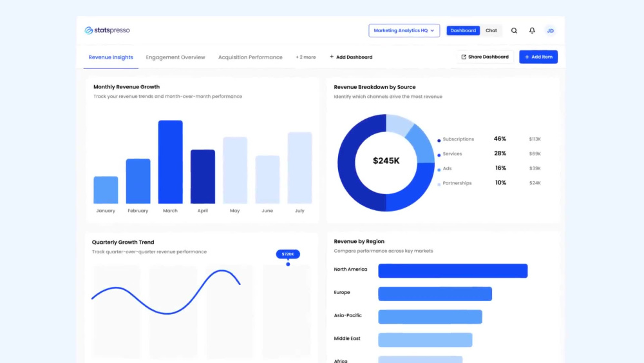Image resolution: width=644 pixels, height=363 pixels.
Task: Click the $69K amount
Action: (x=535, y=153)
